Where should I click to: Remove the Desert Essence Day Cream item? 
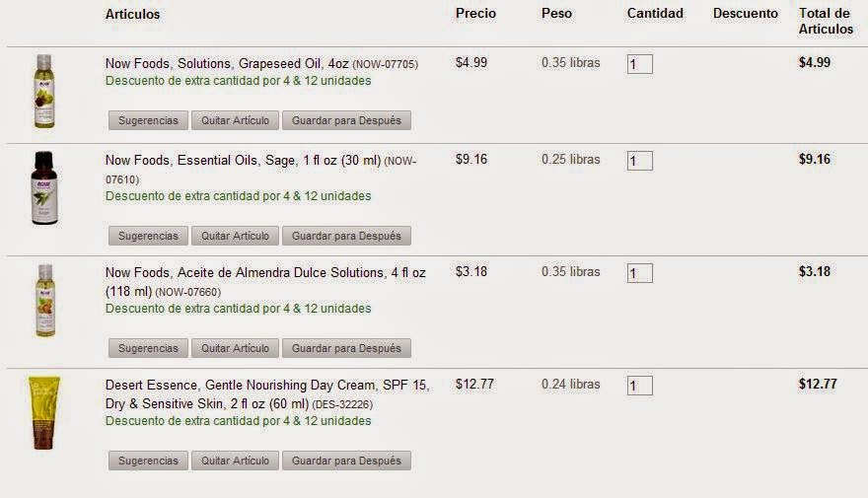pos(235,461)
